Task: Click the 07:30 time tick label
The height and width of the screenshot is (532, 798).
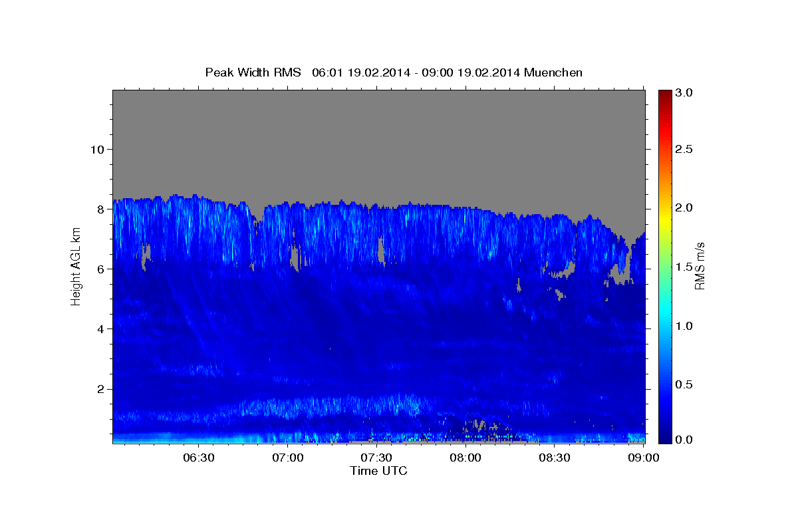Action: [x=376, y=458]
